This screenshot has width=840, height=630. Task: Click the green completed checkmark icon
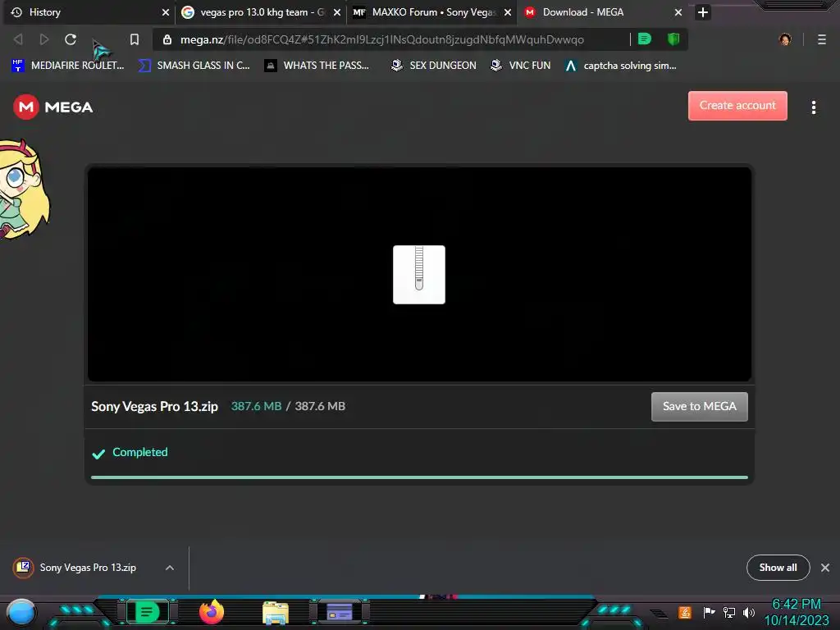(98, 454)
